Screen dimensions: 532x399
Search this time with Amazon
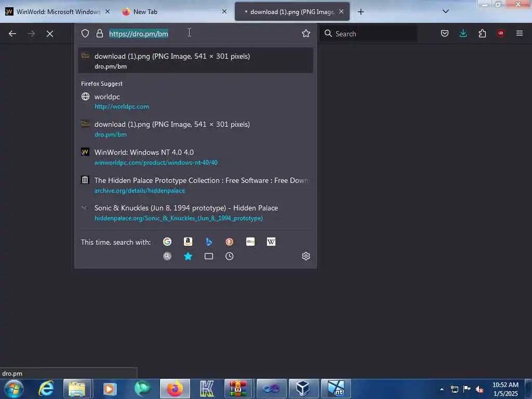(188, 242)
